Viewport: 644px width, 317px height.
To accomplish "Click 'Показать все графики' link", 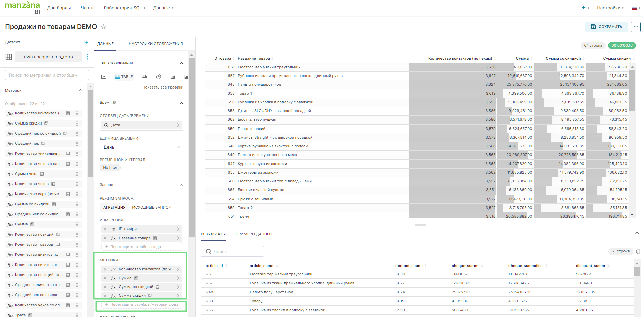I will pos(163,87).
